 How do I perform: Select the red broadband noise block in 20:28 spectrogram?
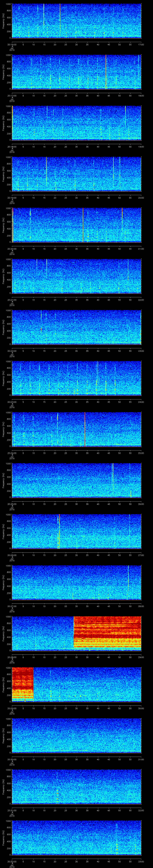pyautogui.click(x=107, y=632)
